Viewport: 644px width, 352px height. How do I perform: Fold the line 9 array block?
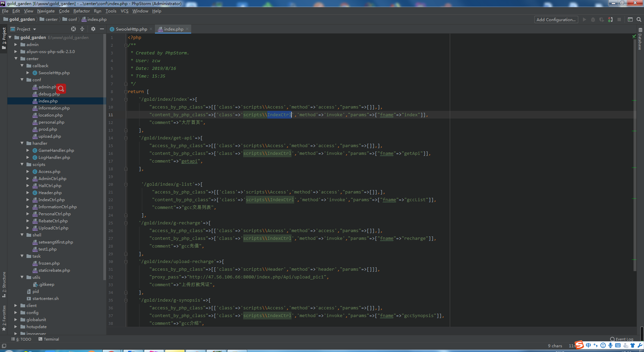click(x=126, y=99)
